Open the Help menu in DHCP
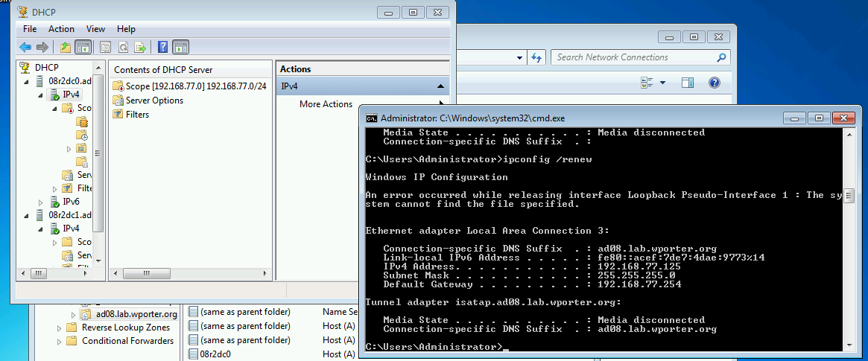This screenshot has width=868, height=361. (x=126, y=29)
